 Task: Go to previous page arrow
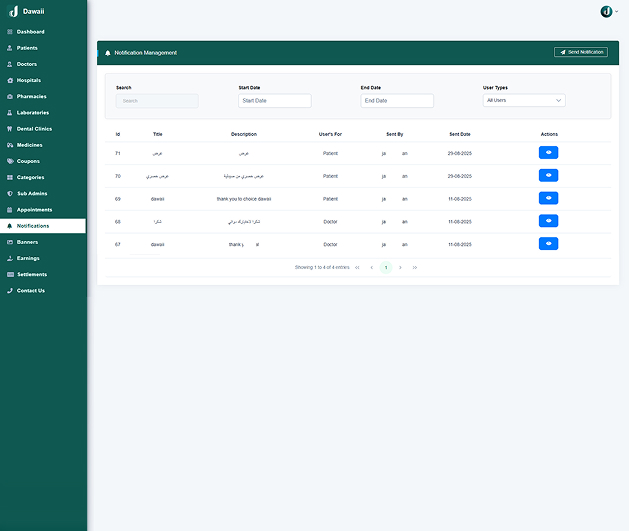pyautogui.click(x=371, y=268)
